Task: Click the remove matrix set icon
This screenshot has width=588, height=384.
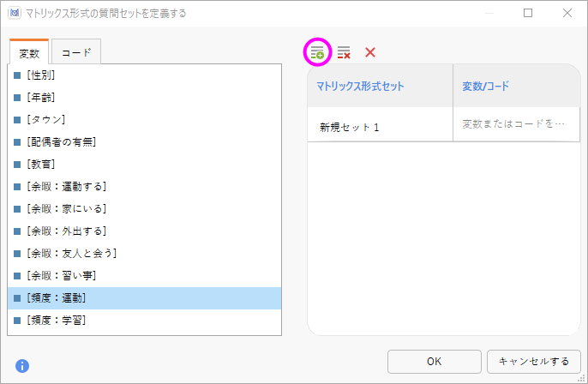Action: (344, 52)
